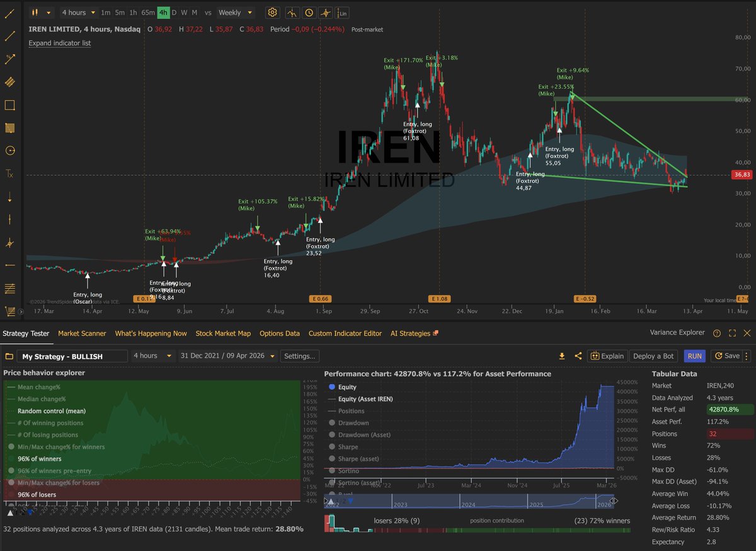
Task: Open the Weekly comparison timeframe dropdown
Action: pos(235,13)
